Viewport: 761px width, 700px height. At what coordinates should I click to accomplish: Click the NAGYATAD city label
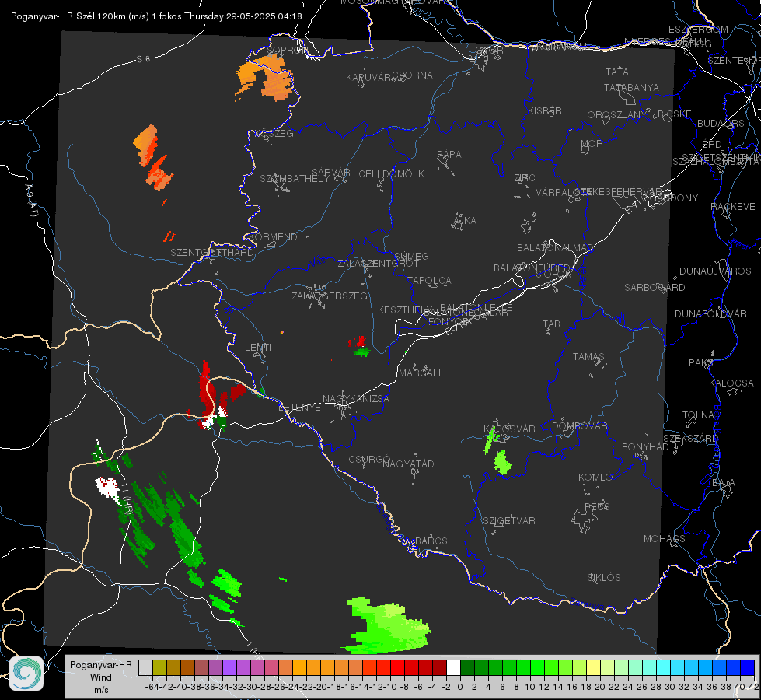tap(408, 464)
